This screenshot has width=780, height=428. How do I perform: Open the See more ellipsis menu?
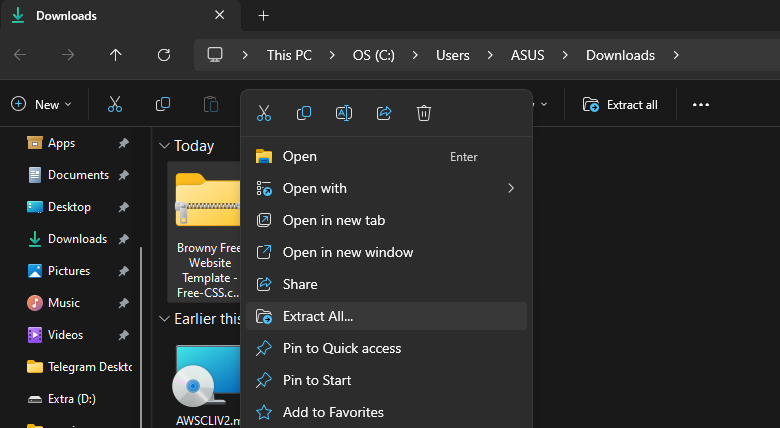pyautogui.click(x=700, y=104)
